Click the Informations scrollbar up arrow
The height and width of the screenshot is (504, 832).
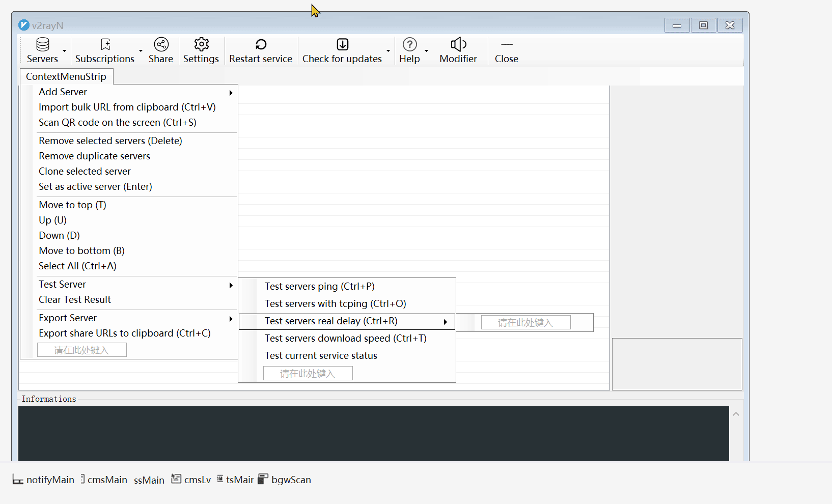point(736,414)
